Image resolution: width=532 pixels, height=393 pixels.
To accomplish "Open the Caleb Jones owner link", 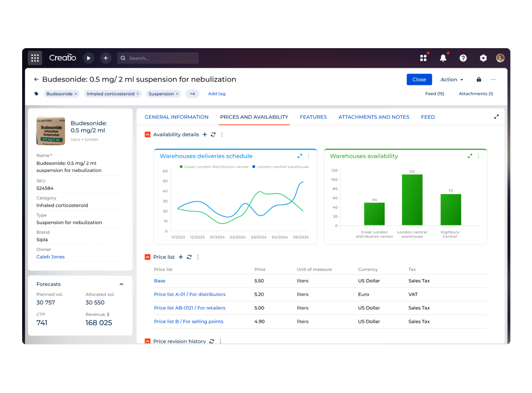I will [x=51, y=257].
